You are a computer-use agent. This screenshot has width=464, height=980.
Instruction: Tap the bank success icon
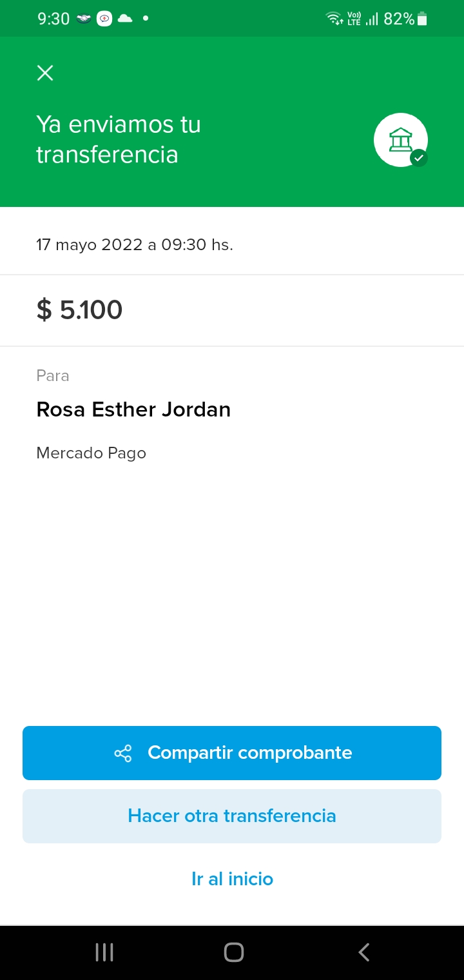(400, 139)
